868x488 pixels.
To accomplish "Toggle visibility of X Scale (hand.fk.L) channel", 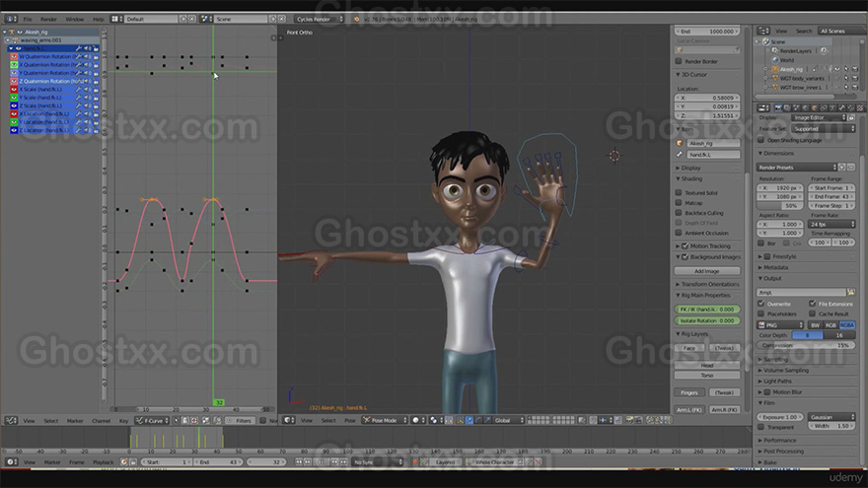I will click(x=14, y=89).
